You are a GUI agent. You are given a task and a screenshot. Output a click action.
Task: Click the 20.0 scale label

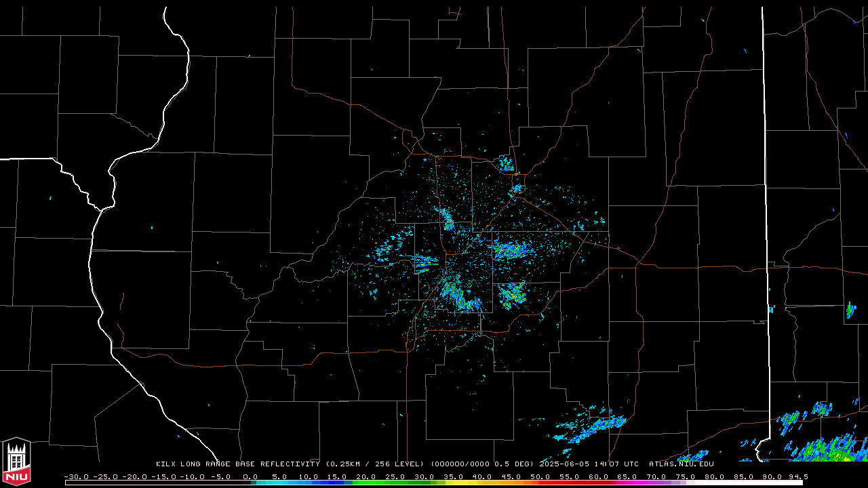[366, 477]
